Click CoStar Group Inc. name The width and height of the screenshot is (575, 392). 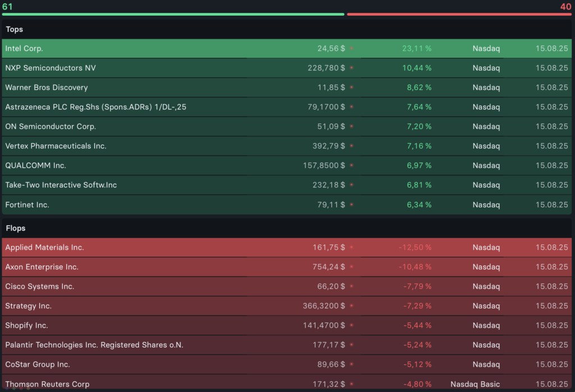pos(38,364)
